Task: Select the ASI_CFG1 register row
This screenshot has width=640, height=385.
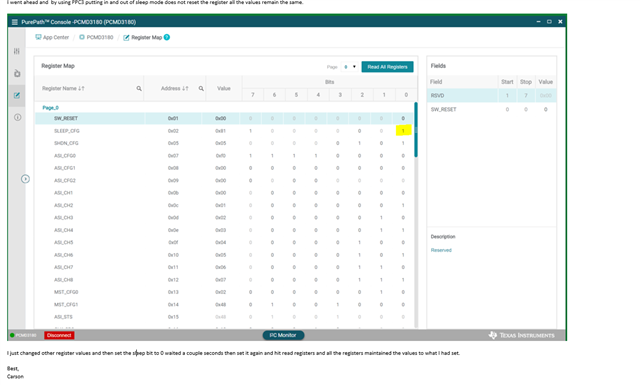Action: click(224, 168)
